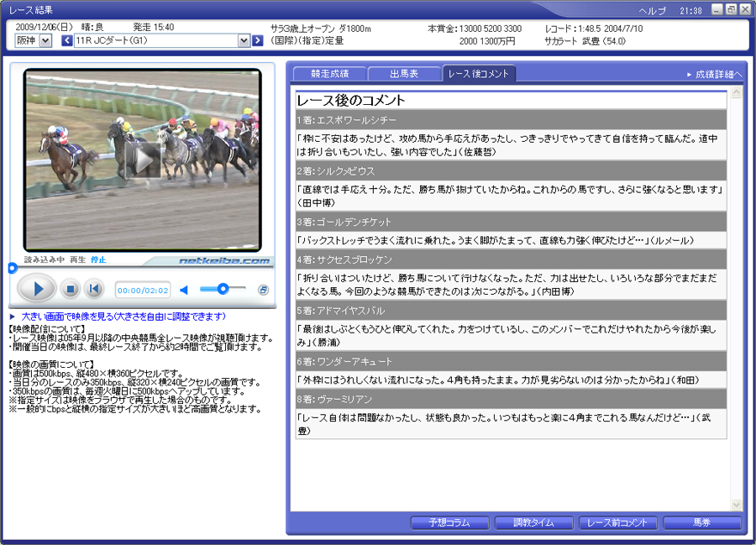Go to next race with right arrow
The height and width of the screenshot is (545, 756).
(x=258, y=40)
